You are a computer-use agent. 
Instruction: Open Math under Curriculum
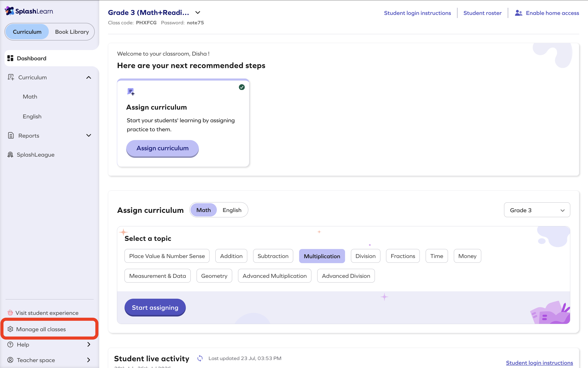30,97
